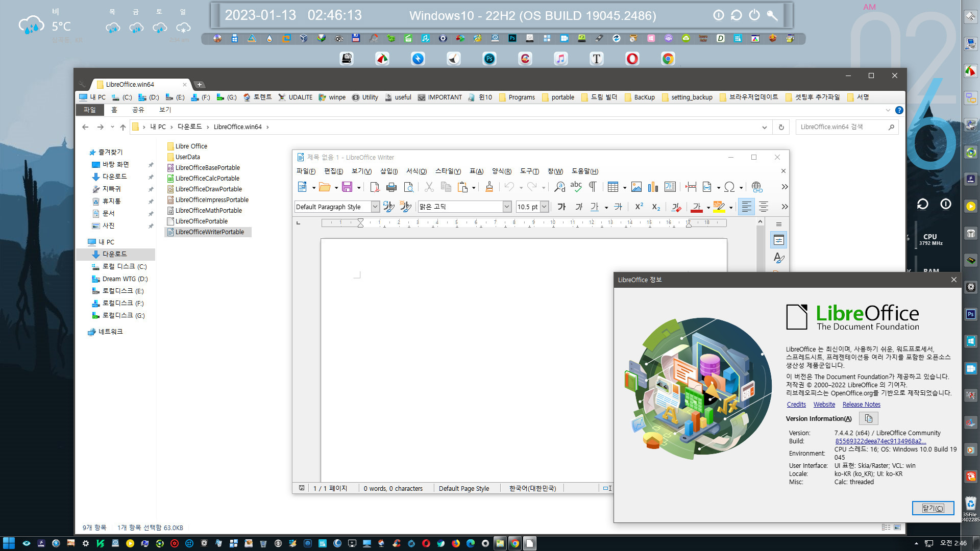
Task: Export directly as PDF icon
Action: (x=374, y=187)
